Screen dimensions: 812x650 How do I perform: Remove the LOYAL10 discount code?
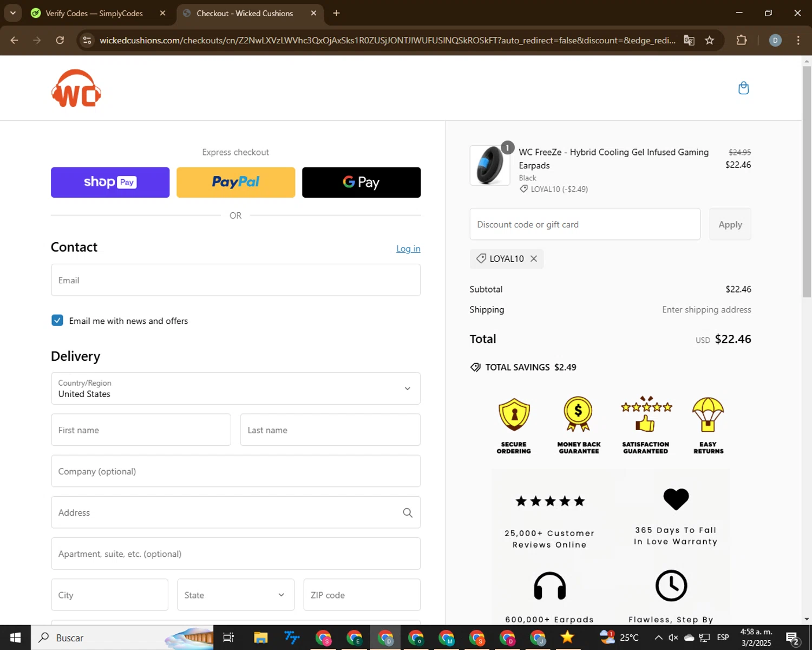[534, 259]
